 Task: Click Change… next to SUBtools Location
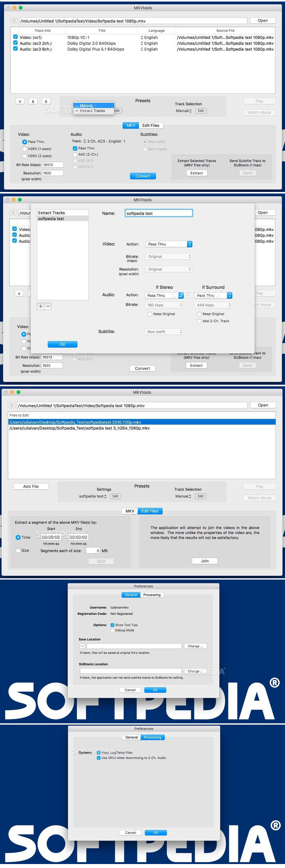tap(195, 671)
